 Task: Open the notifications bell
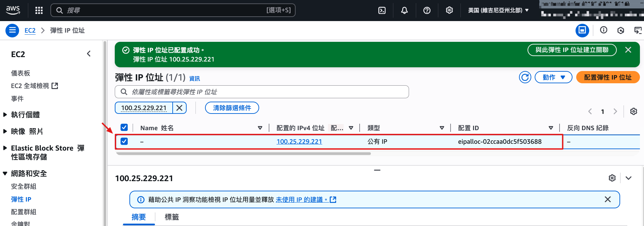[x=404, y=11]
